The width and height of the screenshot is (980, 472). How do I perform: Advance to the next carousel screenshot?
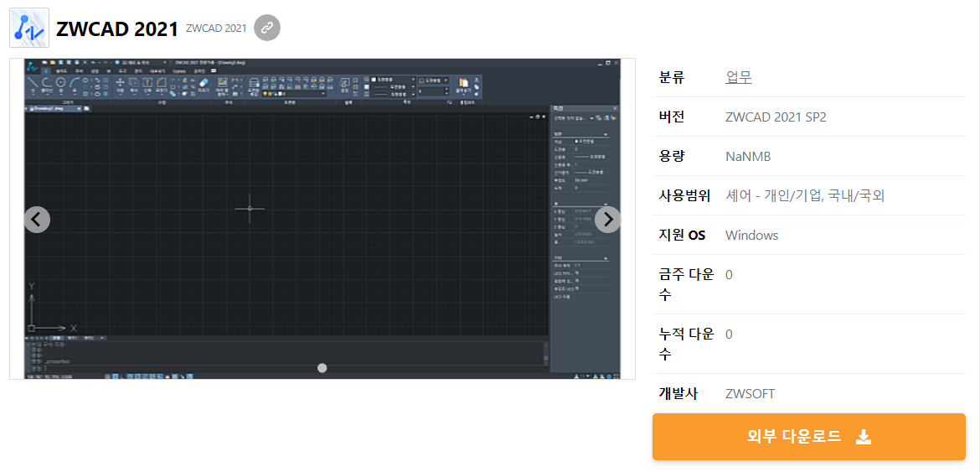(x=608, y=220)
